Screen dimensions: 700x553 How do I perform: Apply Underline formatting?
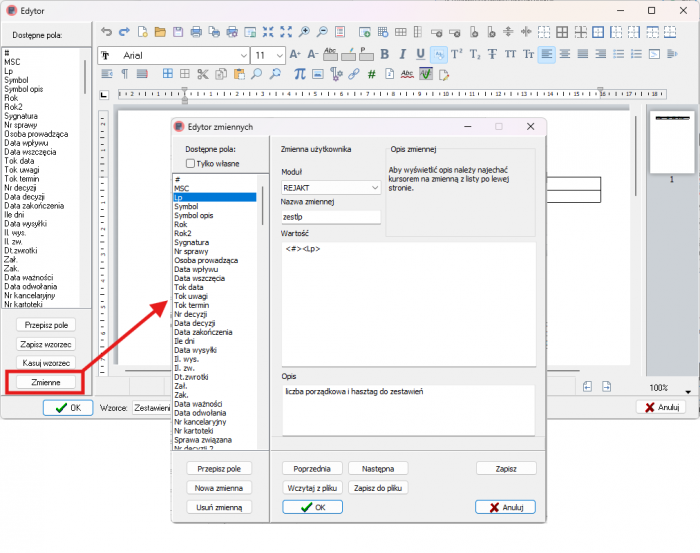420,54
